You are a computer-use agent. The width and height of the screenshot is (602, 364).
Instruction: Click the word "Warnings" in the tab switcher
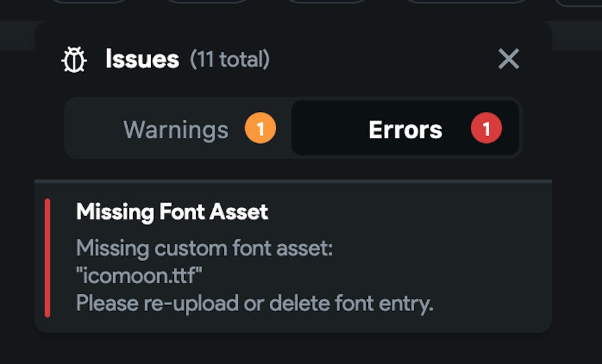(x=176, y=130)
